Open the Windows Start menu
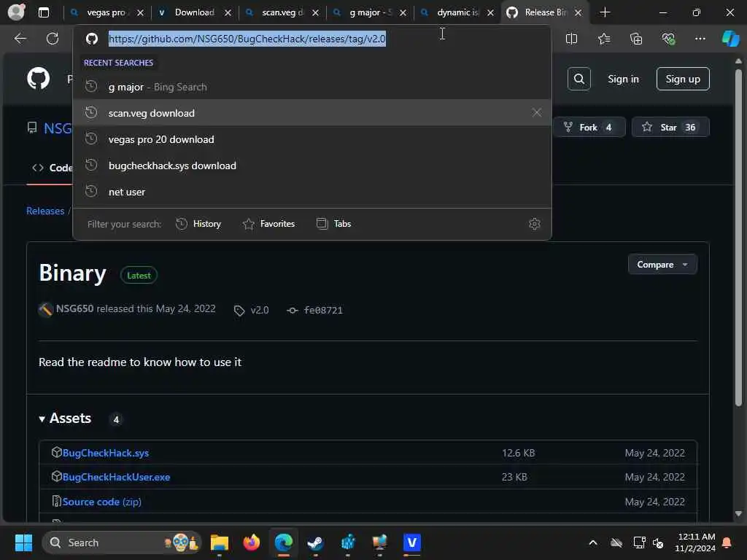 (x=23, y=542)
